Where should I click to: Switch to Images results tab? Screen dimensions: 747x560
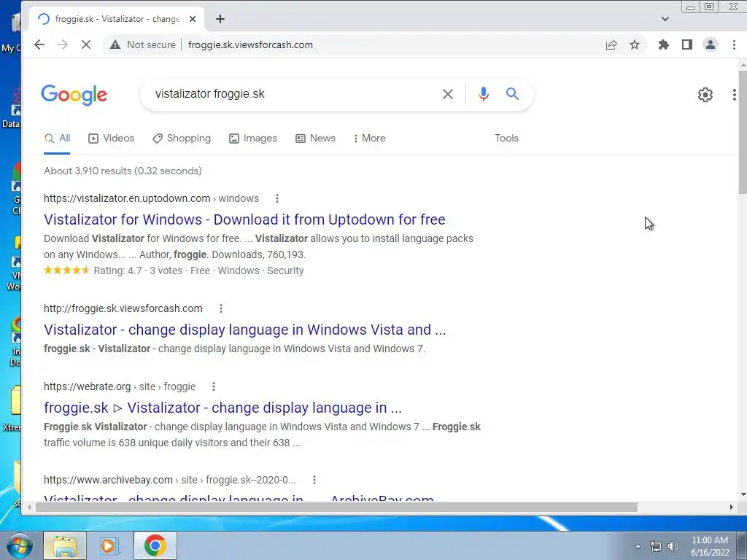coord(253,138)
